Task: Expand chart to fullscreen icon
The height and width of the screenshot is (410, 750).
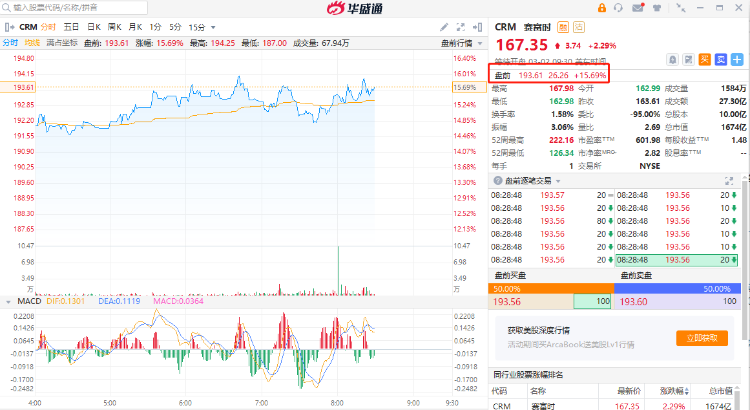Action: pyautogui.click(x=461, y=27)
